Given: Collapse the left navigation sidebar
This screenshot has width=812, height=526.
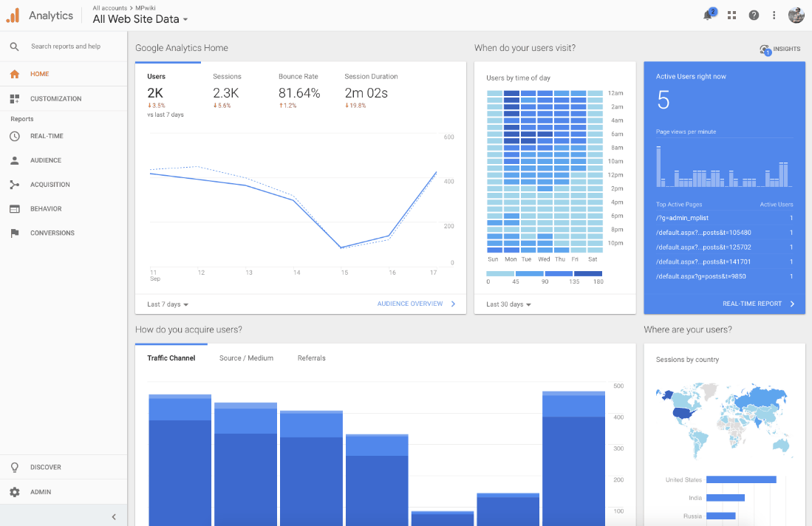Looking at the screenshot, I should click(x=114, y=516).
